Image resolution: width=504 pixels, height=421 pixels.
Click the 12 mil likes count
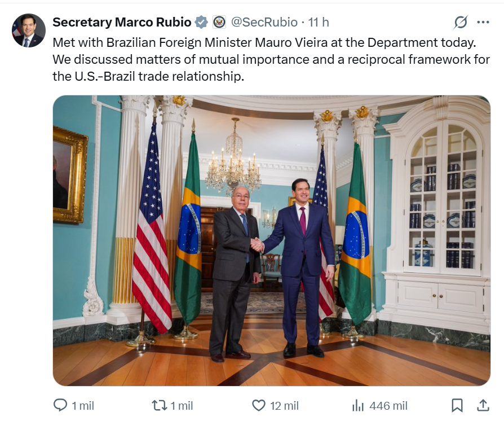tap(284, 405)
